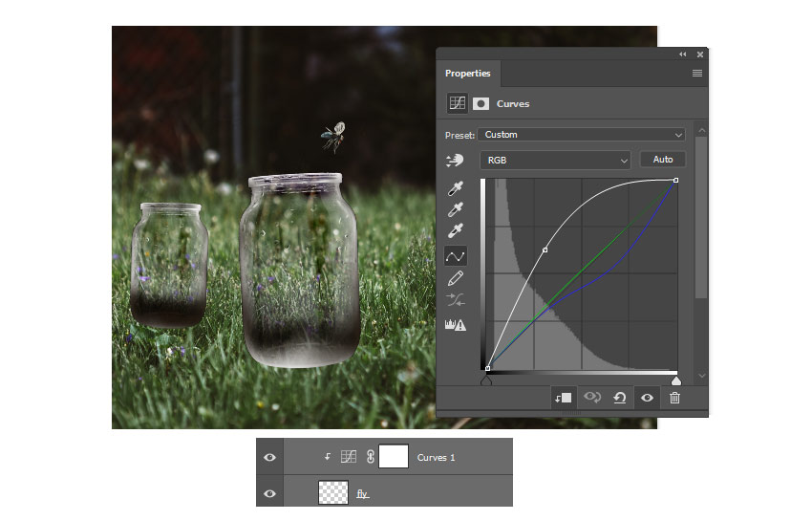Click the on-image targeted adjustment hand tool
Screen dimensions: 812x521
coord(455,161)
